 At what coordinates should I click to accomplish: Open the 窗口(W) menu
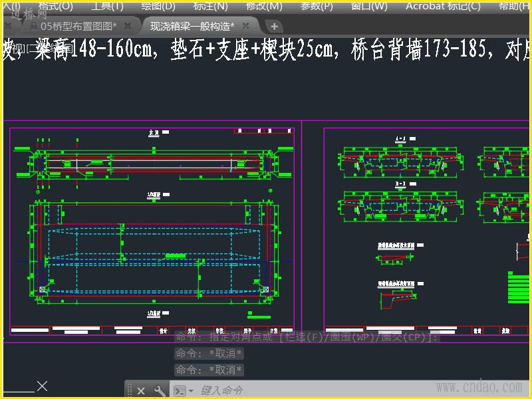click(x=369, y=6)
